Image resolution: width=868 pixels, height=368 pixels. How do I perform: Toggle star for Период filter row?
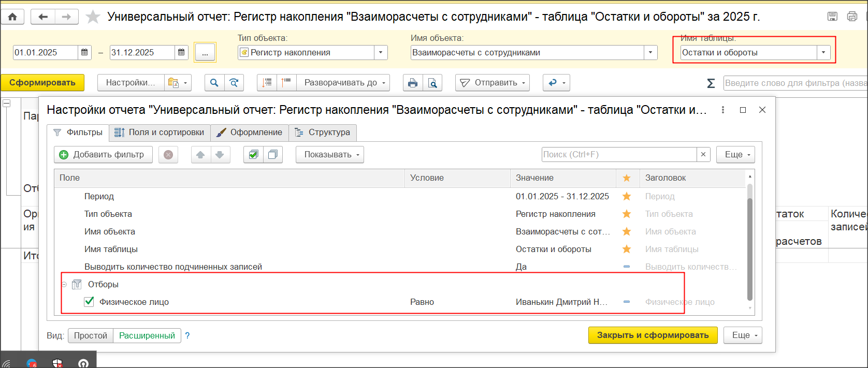tap(627, 197)
